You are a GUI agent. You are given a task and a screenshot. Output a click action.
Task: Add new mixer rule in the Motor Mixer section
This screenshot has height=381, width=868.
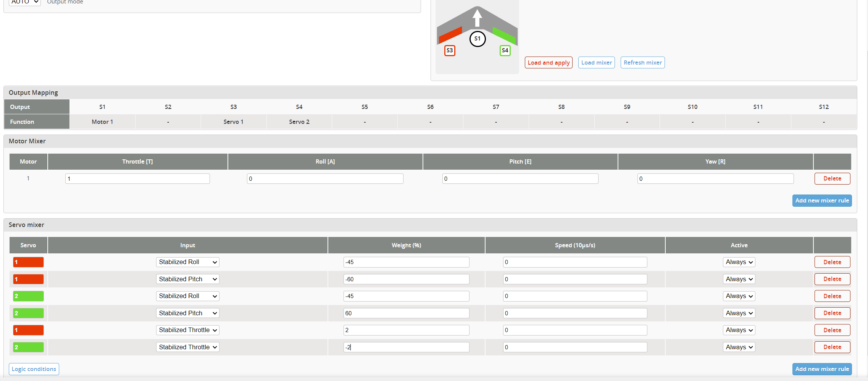point(822,200)
